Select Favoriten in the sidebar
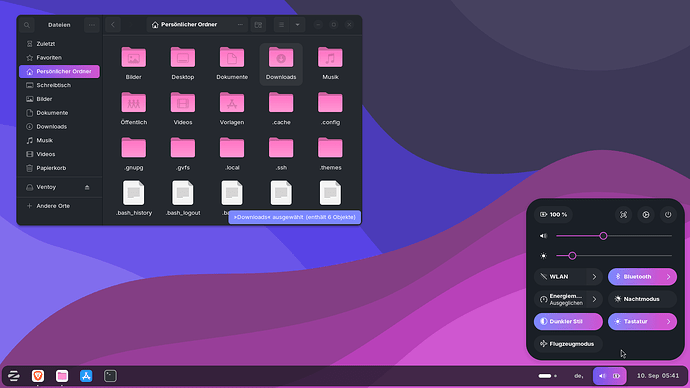This screenshot has height=388, width=690. (x=59, y=58)
